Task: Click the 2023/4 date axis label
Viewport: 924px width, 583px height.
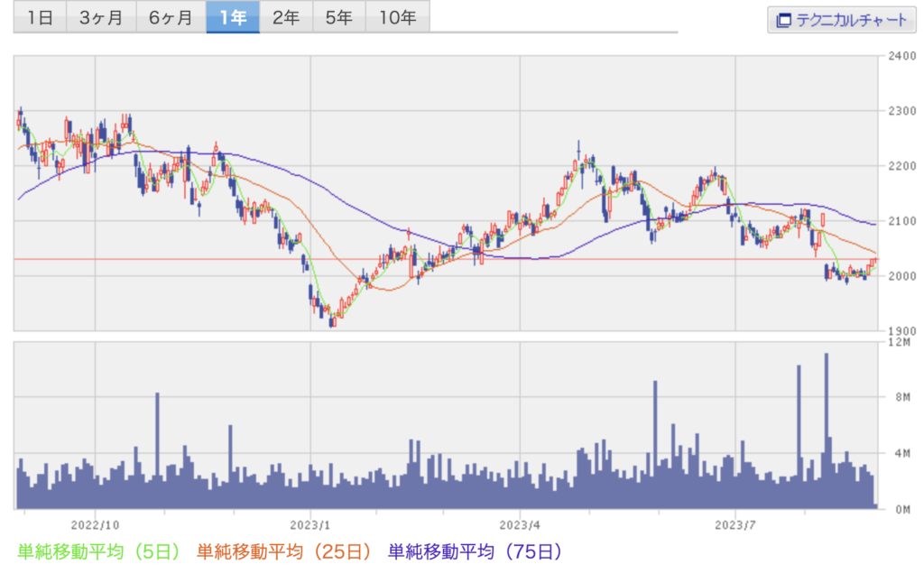Action: click(521, 523)
